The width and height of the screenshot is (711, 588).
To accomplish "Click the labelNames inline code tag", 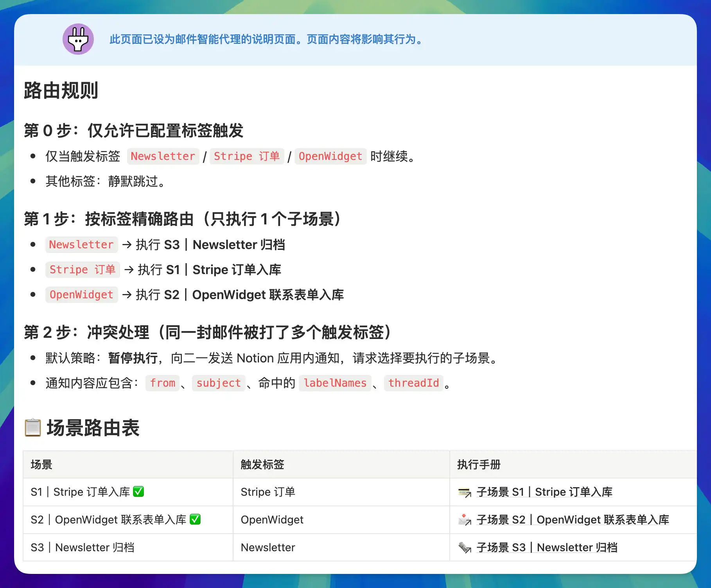I will 335,383.
